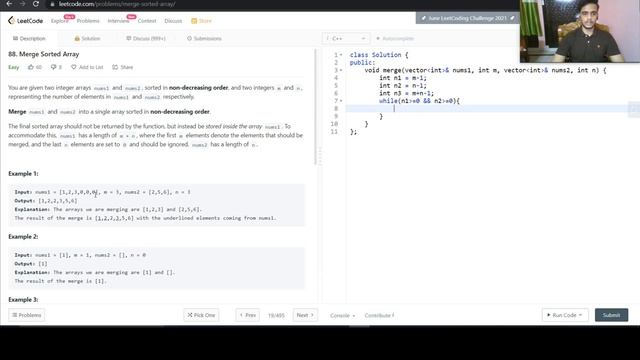The height and width of the screenshot is (360, 640).
Task: Open the Explore menu item
Action: tap(60, 21)
